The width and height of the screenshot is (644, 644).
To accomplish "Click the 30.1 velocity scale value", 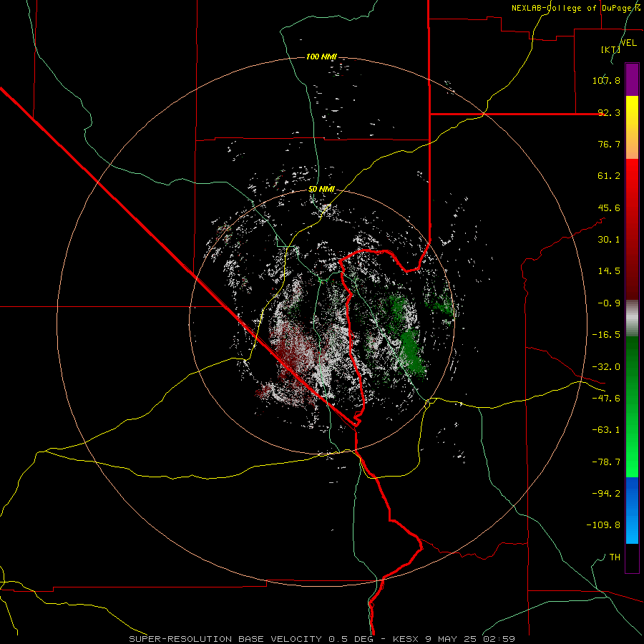I will (609, 240).
